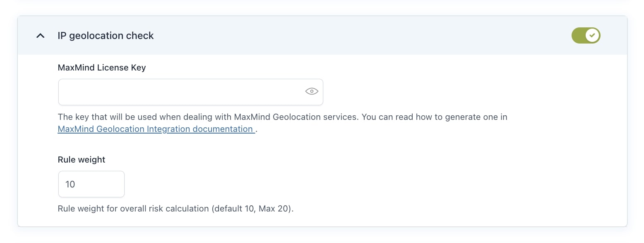This screenshot has width=644, height=243.
Task: Click the light blue header bar area
Action: (322, 36)
